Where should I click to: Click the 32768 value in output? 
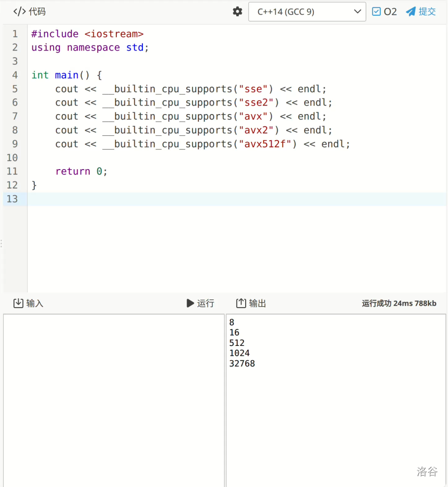click(x=242, y=363)
